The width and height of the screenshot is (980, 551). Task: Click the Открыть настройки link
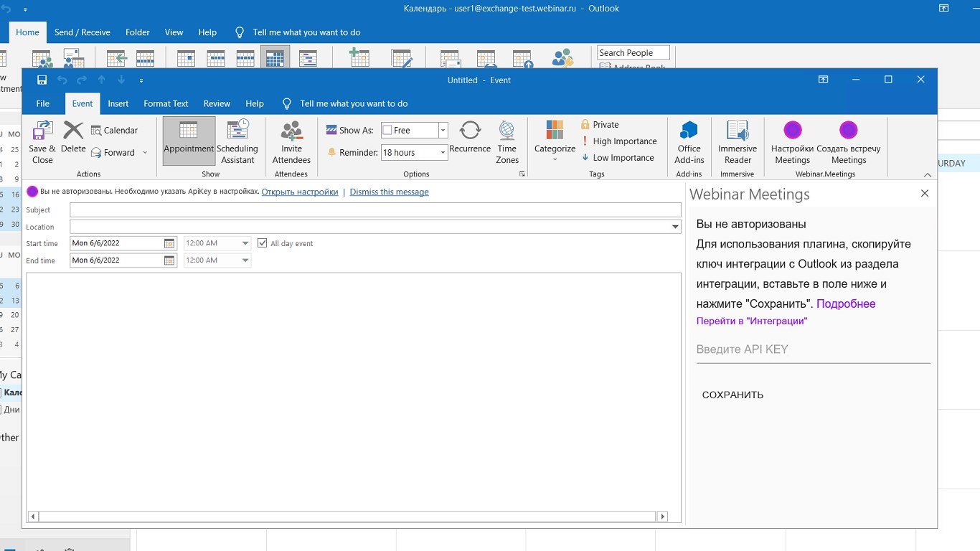coord(300,192)
